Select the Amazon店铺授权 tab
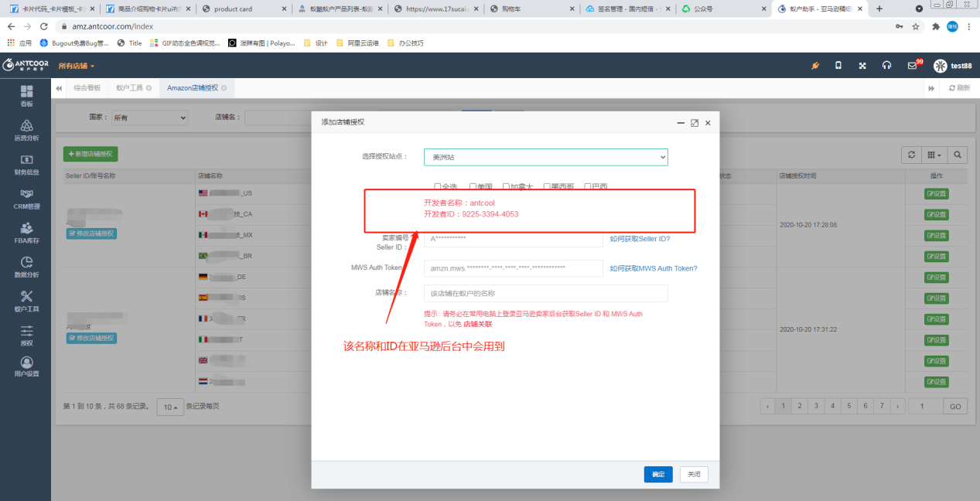 coord(193,88)
